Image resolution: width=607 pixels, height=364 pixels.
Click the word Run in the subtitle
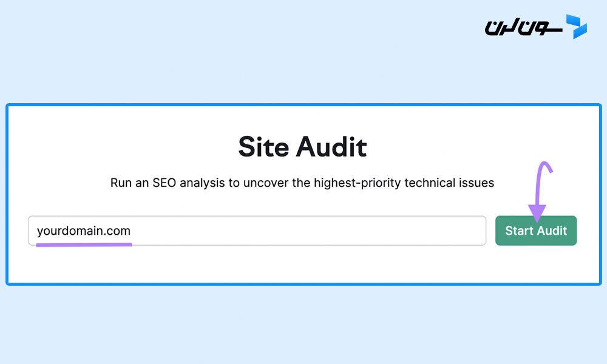coord(121,183)
